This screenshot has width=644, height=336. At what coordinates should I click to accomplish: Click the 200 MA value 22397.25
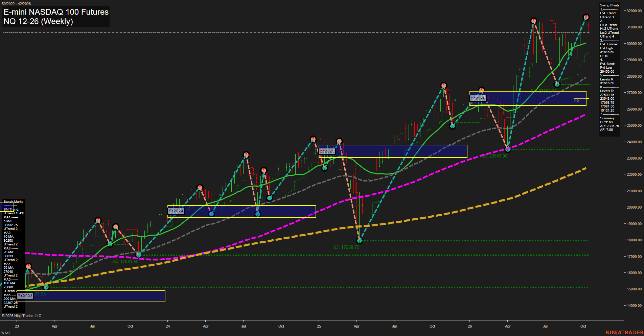point(10,303)
